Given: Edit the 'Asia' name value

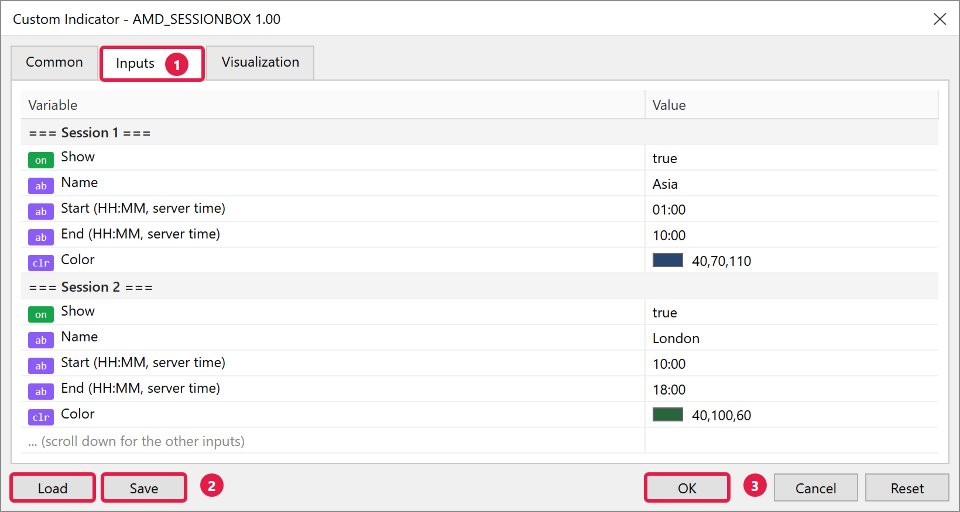Looking at the screenshot, I should [665, 184].
